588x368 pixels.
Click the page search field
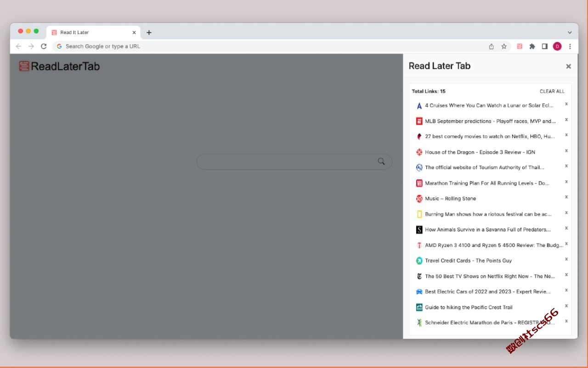tap(294, 161)
